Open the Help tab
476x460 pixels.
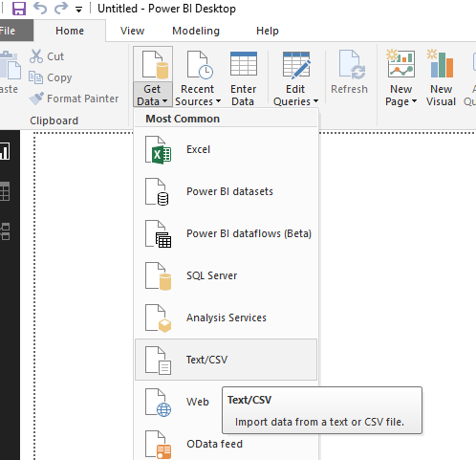coord(268,31)
